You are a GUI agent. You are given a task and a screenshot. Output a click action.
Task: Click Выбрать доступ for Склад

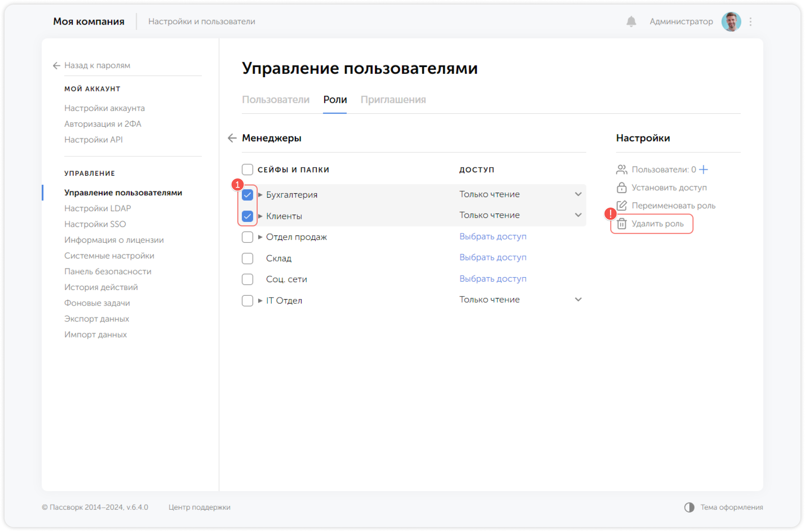point(493,257)
